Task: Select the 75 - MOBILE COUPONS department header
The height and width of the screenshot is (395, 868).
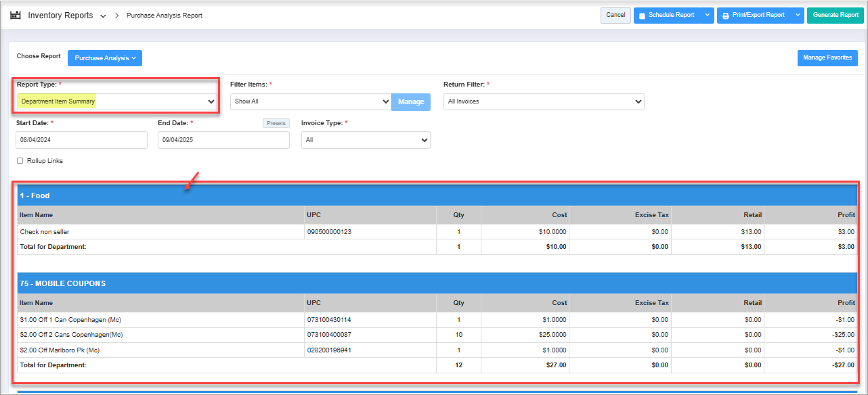Action: point(63,283)
